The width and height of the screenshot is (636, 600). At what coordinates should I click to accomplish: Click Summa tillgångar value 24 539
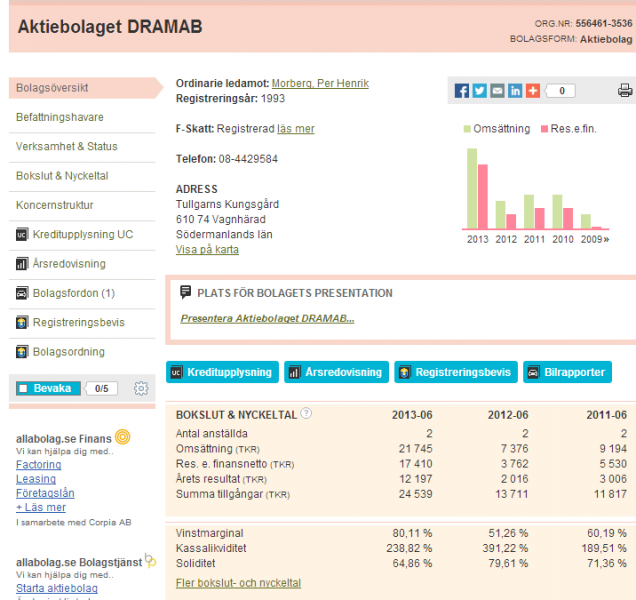pyautogui.click(x=415, y=494)
